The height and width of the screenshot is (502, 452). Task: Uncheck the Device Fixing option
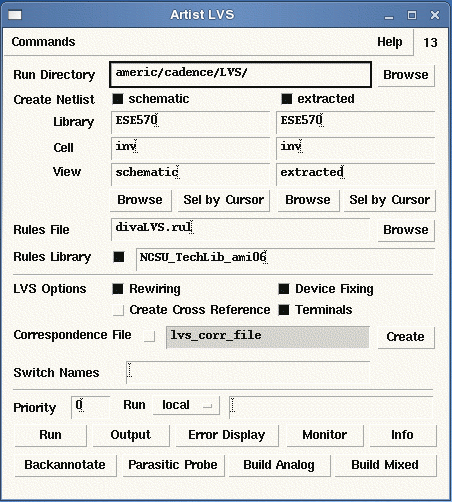coord(284,289)
